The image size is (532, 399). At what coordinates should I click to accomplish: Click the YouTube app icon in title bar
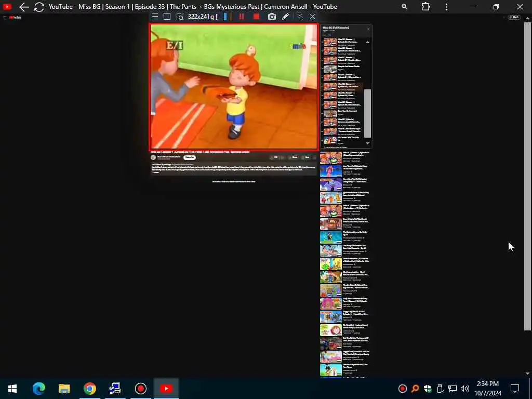[7, 6]
